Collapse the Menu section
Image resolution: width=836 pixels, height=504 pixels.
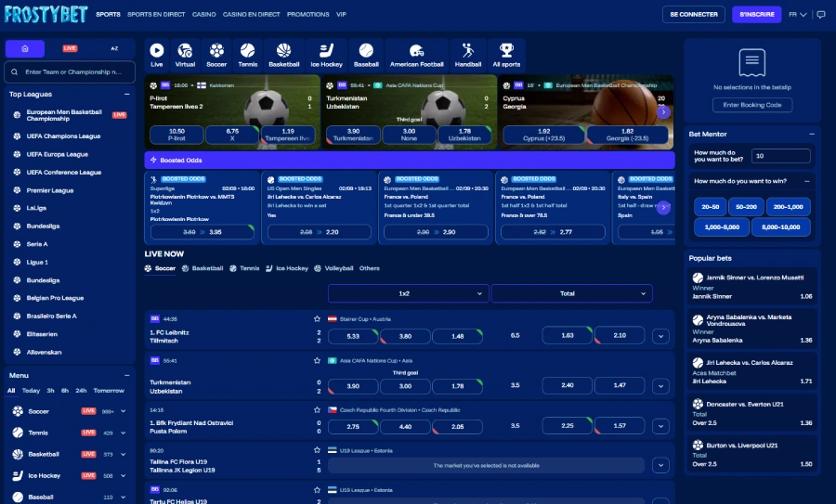coord(127,376)
